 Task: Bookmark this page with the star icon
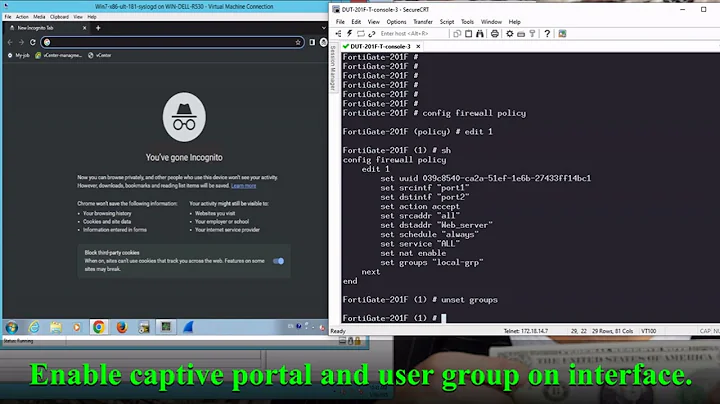coord(298,42)
